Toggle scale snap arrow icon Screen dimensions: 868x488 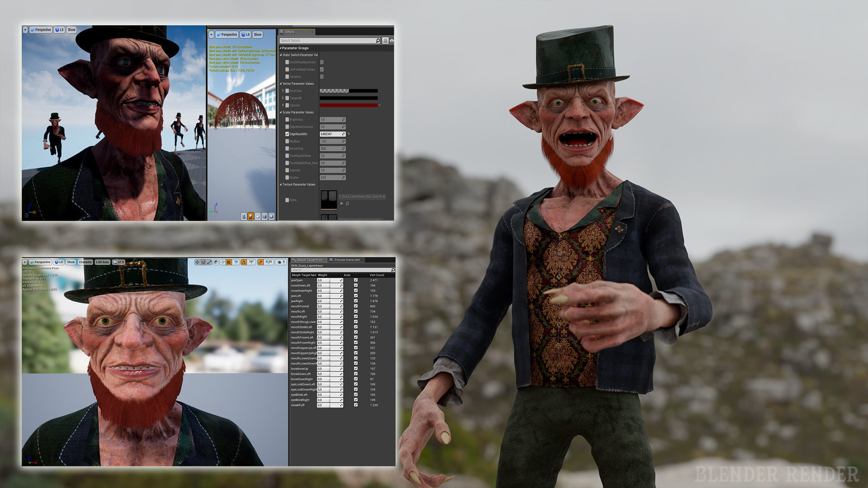[x=260, y=262]
